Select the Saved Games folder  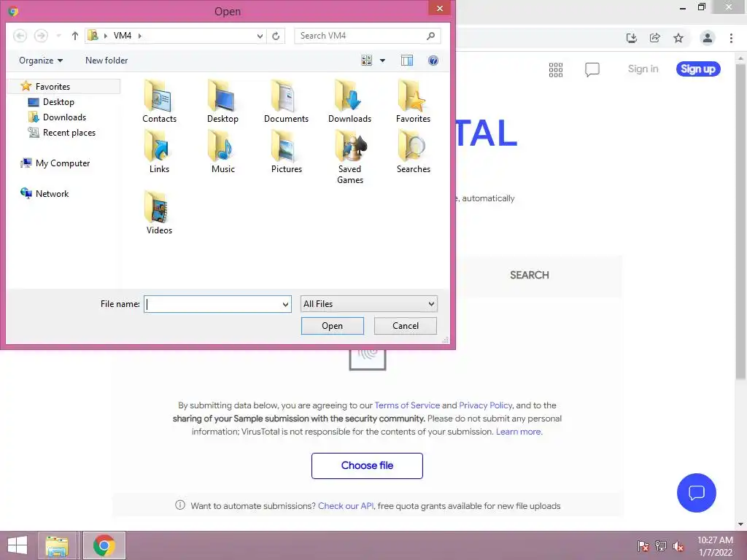(x=349, y=157)
